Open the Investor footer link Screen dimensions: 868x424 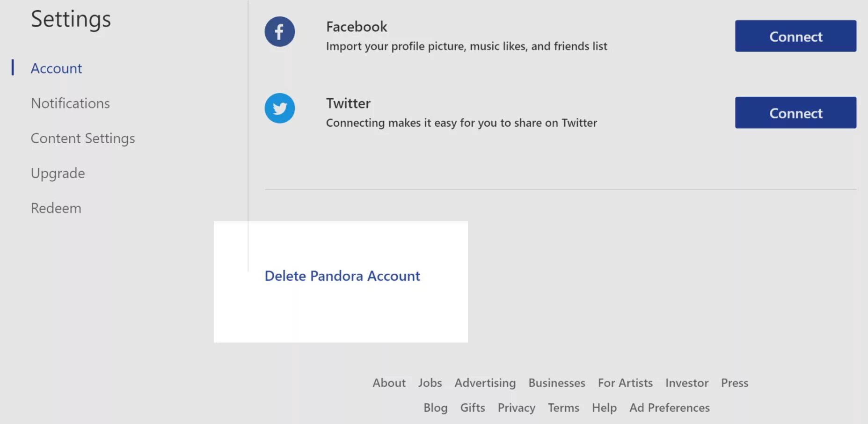(686, 383)
